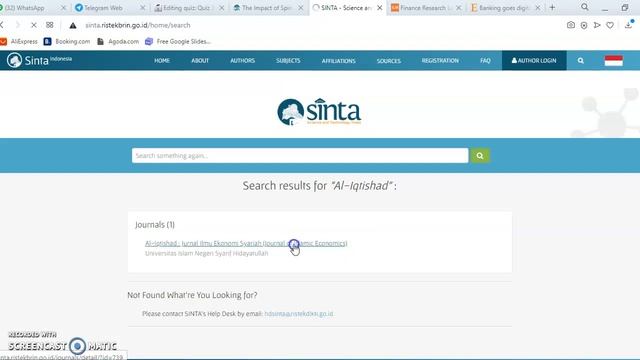Open the REGISTRATION menu item
The width and height of the screenshot is (640, 360).
[x=440, y=60]
